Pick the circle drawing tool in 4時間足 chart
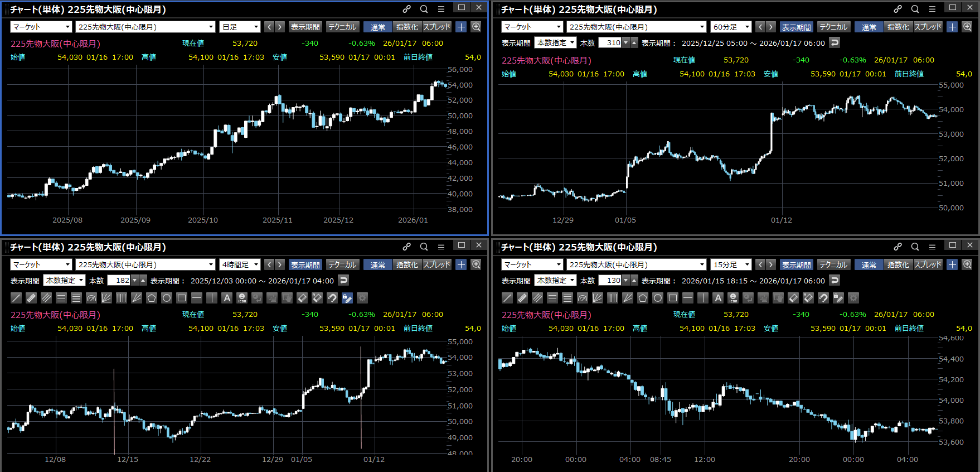This screenshot has height=472, width=980. pyautogui.click(x=167, y=298)
